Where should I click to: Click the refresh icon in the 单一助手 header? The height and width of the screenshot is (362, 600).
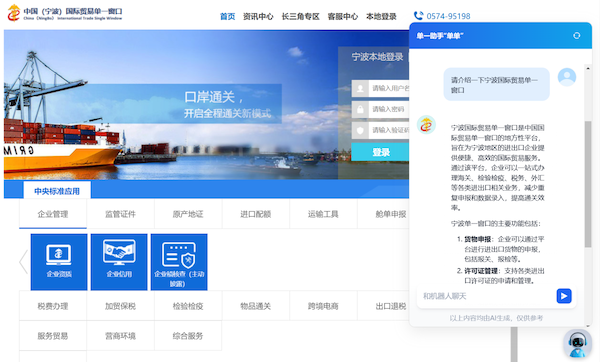pyautogui.click(x=577, y=36)
